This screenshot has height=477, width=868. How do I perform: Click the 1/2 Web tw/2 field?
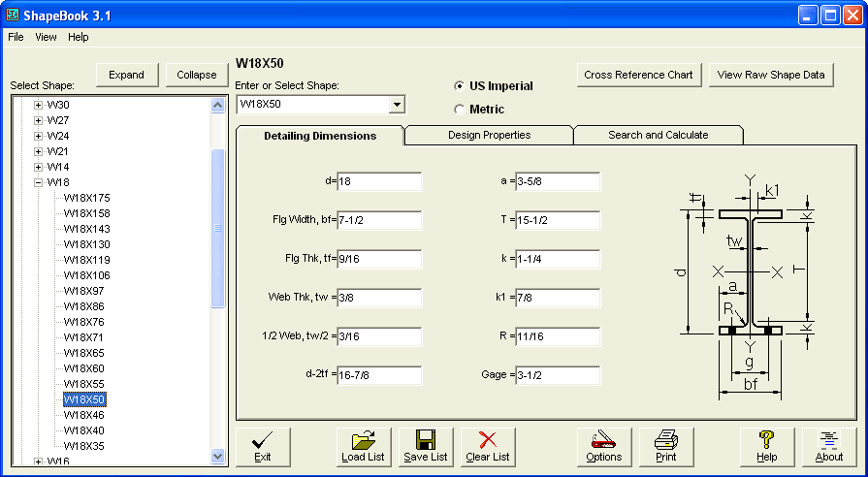pyautogui.click(x=379, y=336)
